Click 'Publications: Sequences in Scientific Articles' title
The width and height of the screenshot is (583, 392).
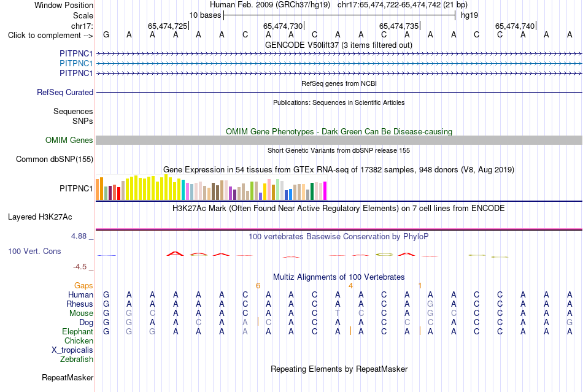tap(339, 102)
